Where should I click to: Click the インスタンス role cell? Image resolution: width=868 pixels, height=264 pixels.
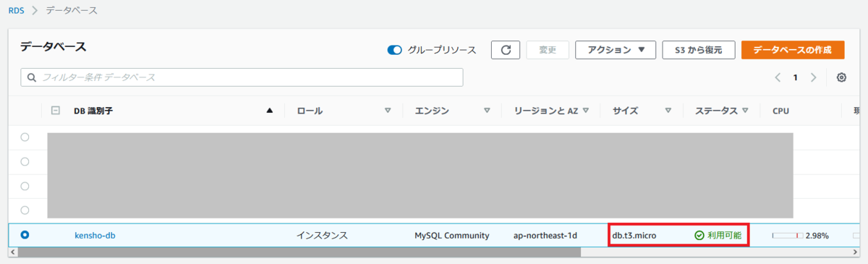click(322, 236)
